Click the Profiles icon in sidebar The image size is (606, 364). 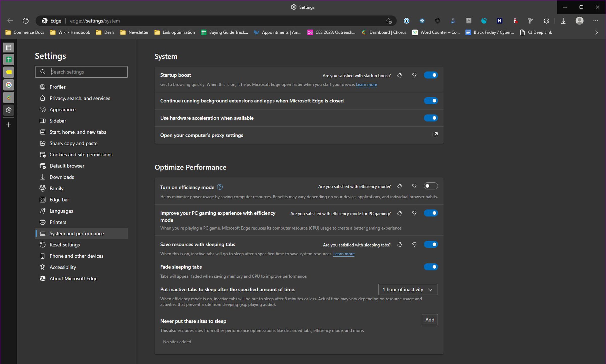[x=42, y=87]
